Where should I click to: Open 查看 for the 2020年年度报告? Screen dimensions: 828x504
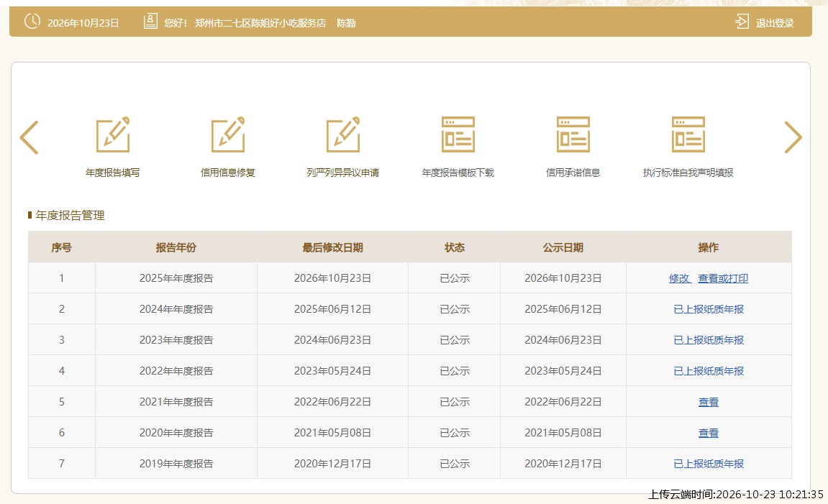tap(709, 433)
